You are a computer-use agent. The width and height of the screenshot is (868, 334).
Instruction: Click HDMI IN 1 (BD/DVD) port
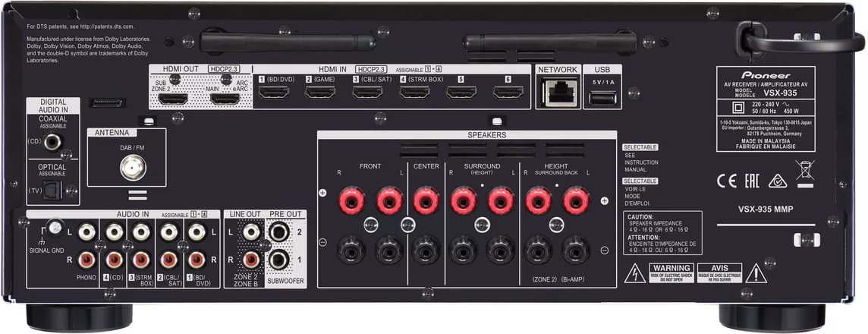274,93
